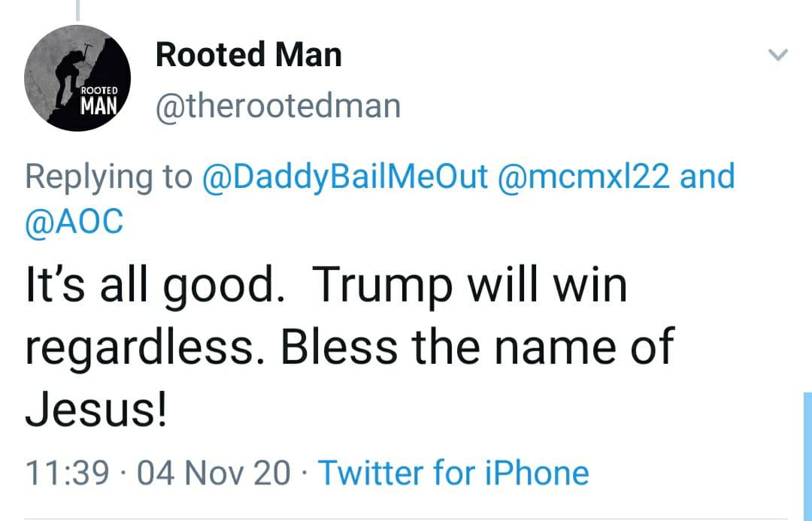Click the ROOTED MAN logo text in avatar
This screenshot has width=812, height=521.
(99, 100)
